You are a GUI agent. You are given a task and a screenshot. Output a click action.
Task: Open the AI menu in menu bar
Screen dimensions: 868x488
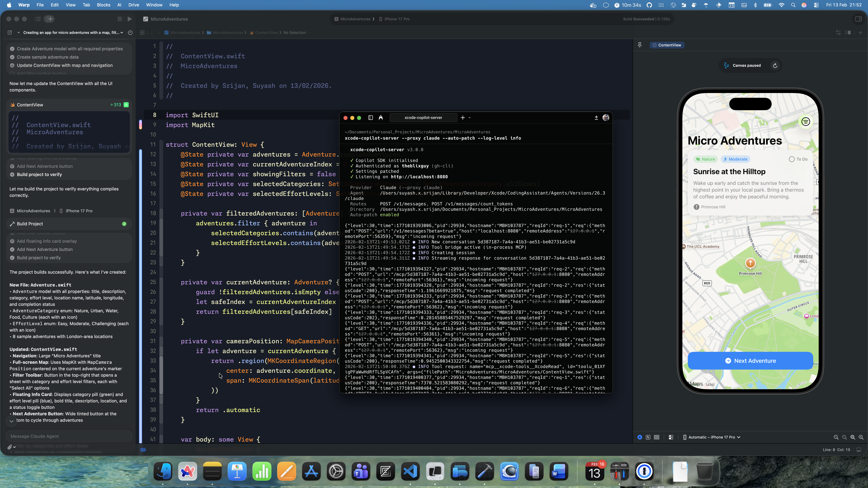point(119,5)
